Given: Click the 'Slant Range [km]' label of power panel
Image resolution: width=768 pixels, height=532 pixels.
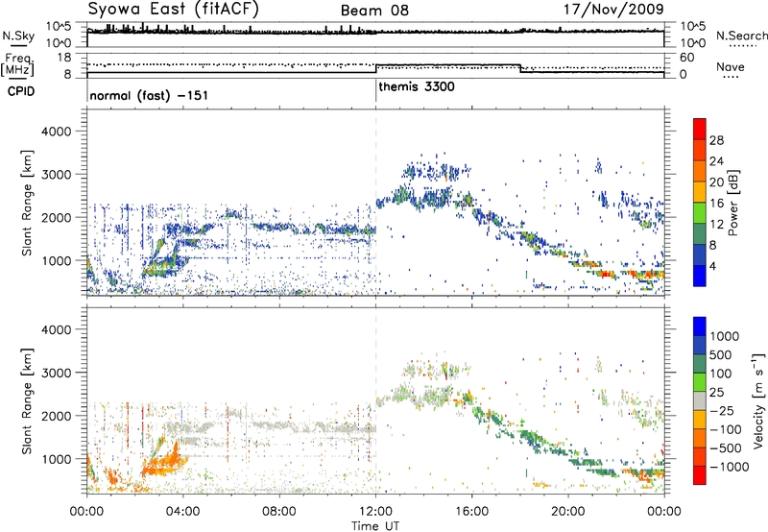Looking at the screenshot, I should 27,203.
